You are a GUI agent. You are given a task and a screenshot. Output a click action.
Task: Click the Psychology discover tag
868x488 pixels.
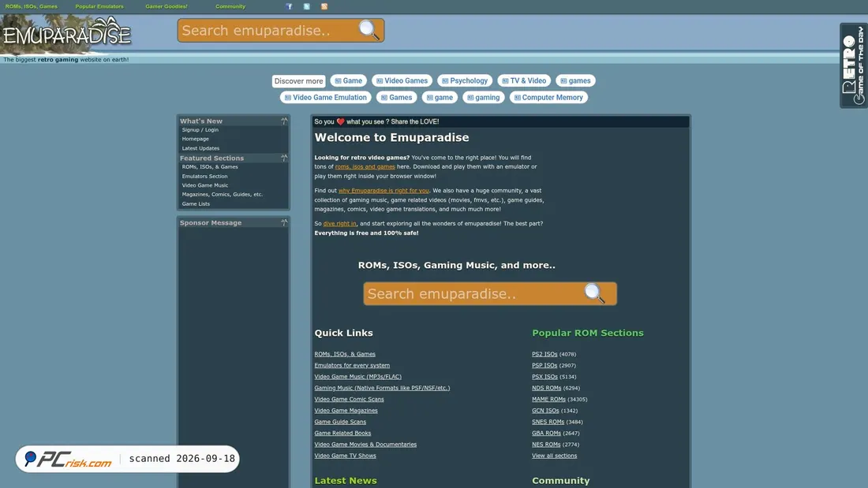465,80
